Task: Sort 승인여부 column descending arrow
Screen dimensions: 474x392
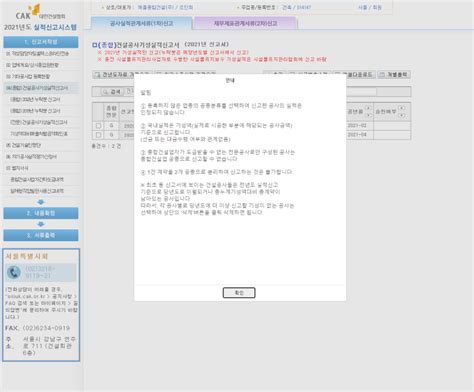Action: pyautogui.click(x=402, y=115)
